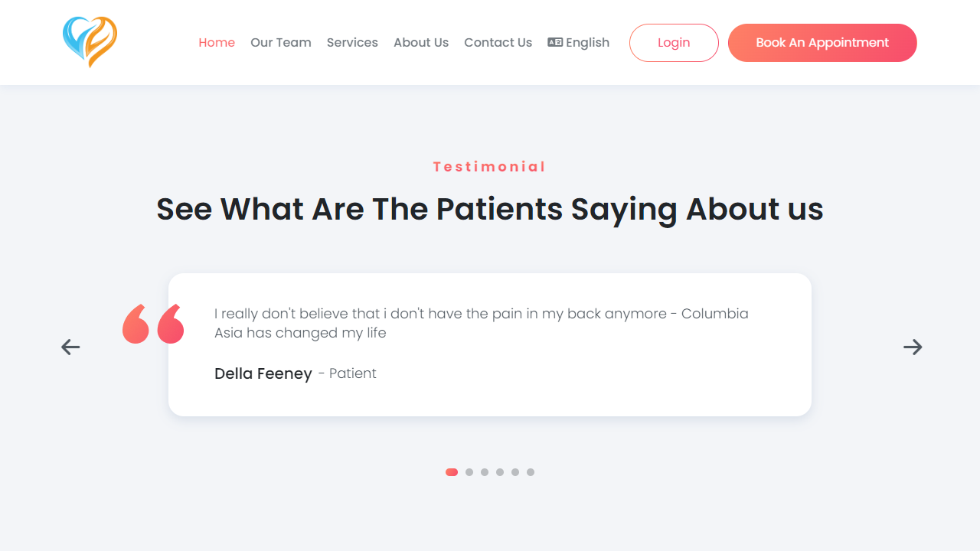Open the Our Team page

(281, 43)
